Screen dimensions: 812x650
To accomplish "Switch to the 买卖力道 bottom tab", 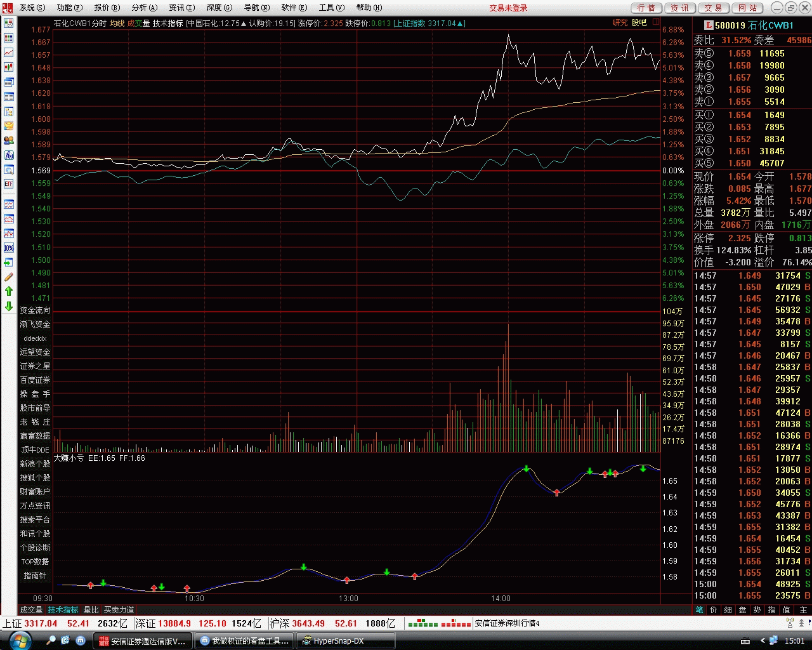I will [119, 609].
